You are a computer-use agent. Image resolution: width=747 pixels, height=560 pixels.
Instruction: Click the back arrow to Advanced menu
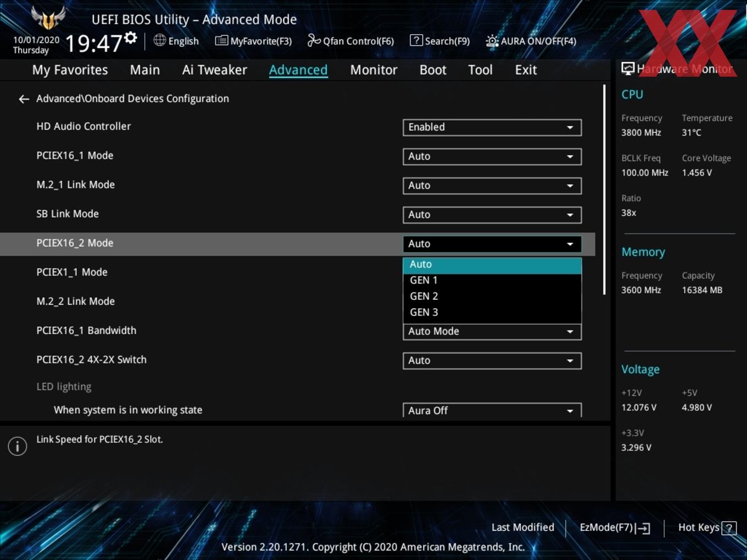(24, 99)
